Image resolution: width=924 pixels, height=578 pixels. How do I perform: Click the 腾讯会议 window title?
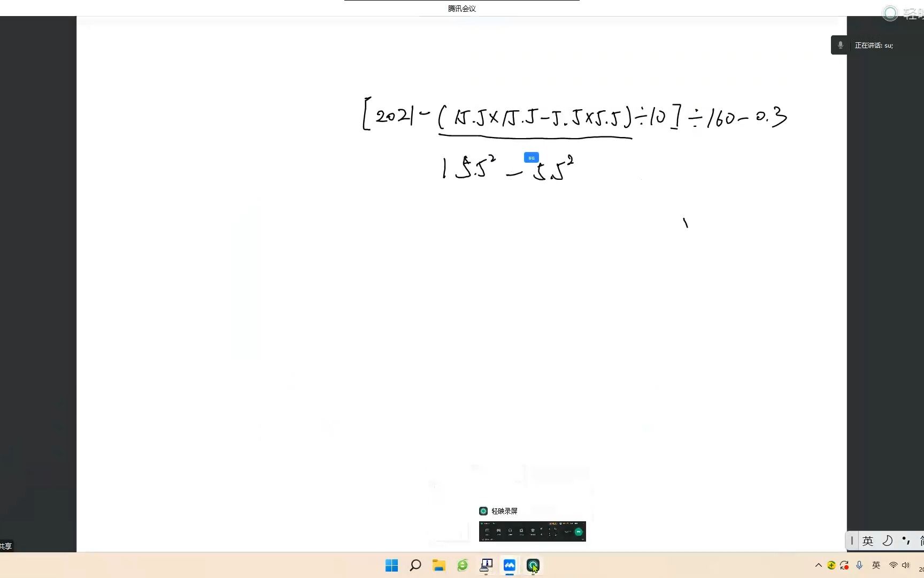pyautogui.click(x=462, y=9)
